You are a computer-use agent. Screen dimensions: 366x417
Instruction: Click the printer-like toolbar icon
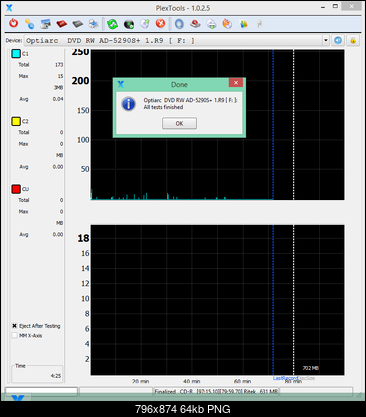pyautogui.click(x=94, y=24)
